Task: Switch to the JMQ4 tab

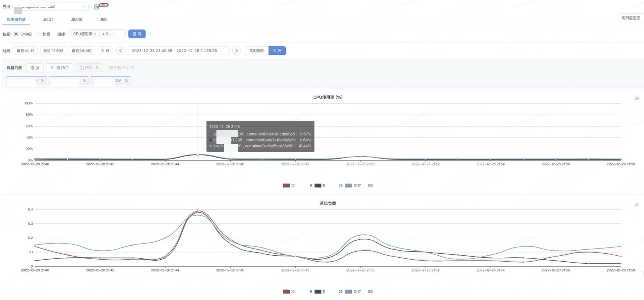Action: click(x=48, y=19)
